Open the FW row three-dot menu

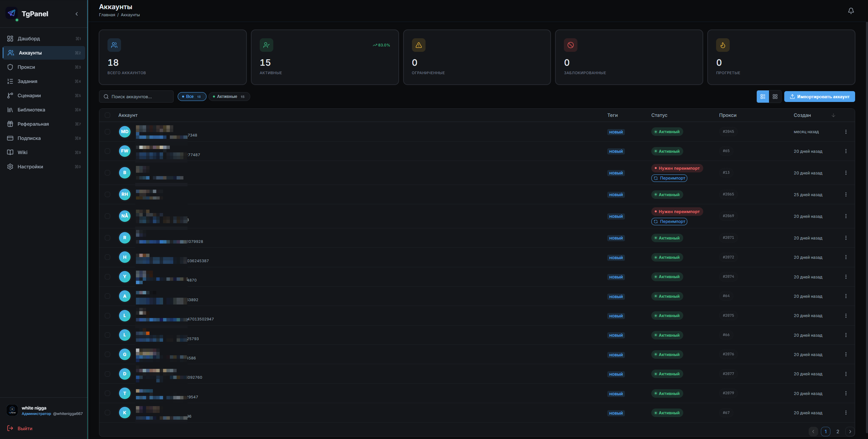846,151
